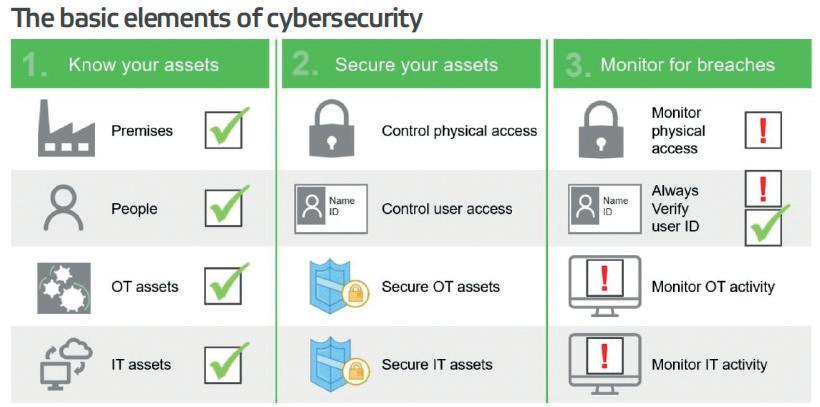Click the monitor alert icon for OT activity
The height and width of the screenshot is (407, 820).
[602, 287]
